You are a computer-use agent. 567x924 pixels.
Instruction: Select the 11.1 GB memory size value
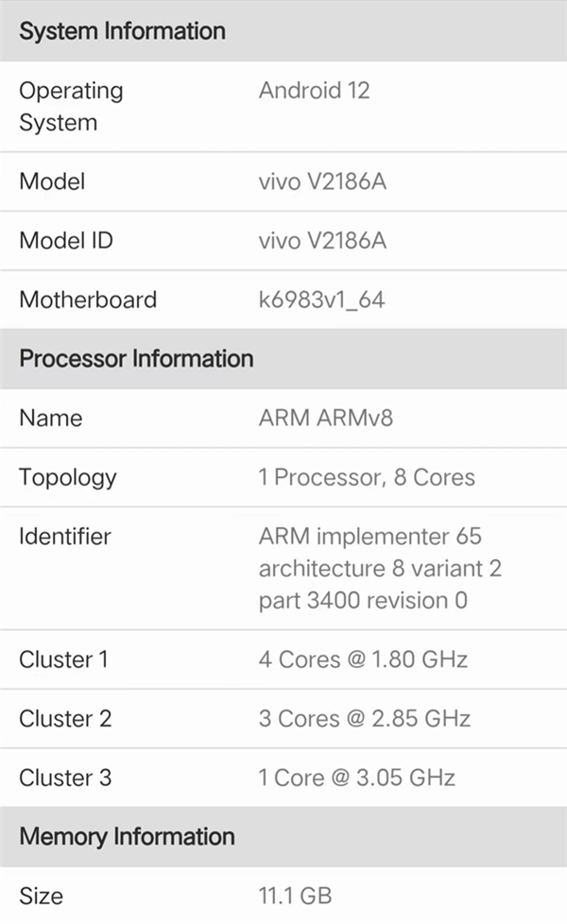[x=295, y=896]
